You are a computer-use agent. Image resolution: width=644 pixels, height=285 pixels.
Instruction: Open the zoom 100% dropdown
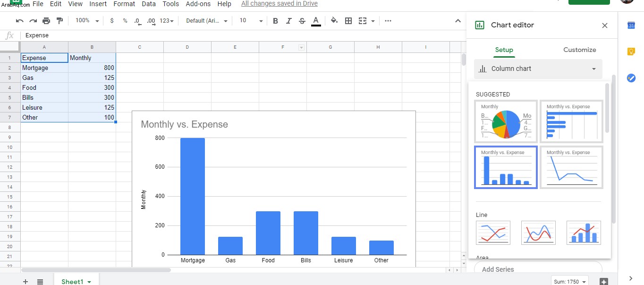pos(87,21)
